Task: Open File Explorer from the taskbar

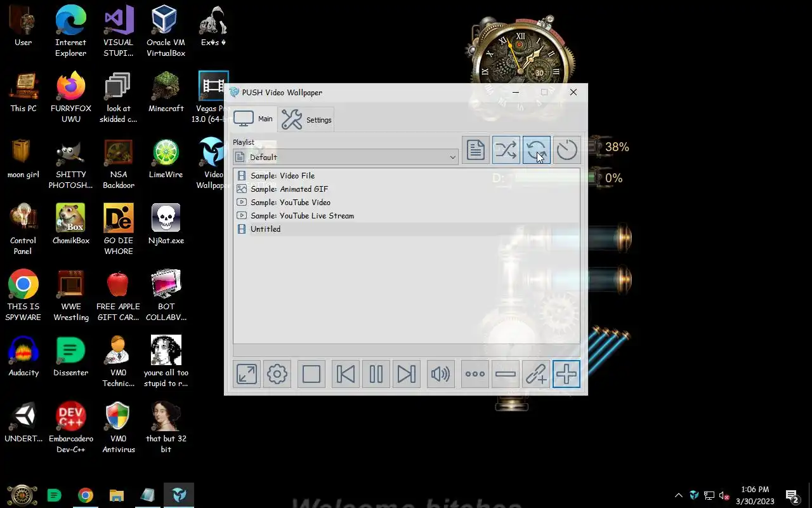Action: click(x=116, y=495)
